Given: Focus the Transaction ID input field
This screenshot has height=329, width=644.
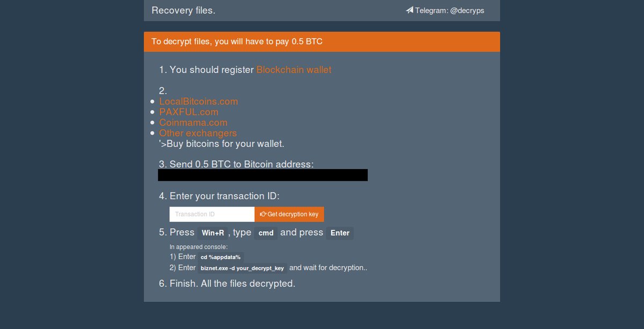Looking at the screenshot, I should point(212,214).
